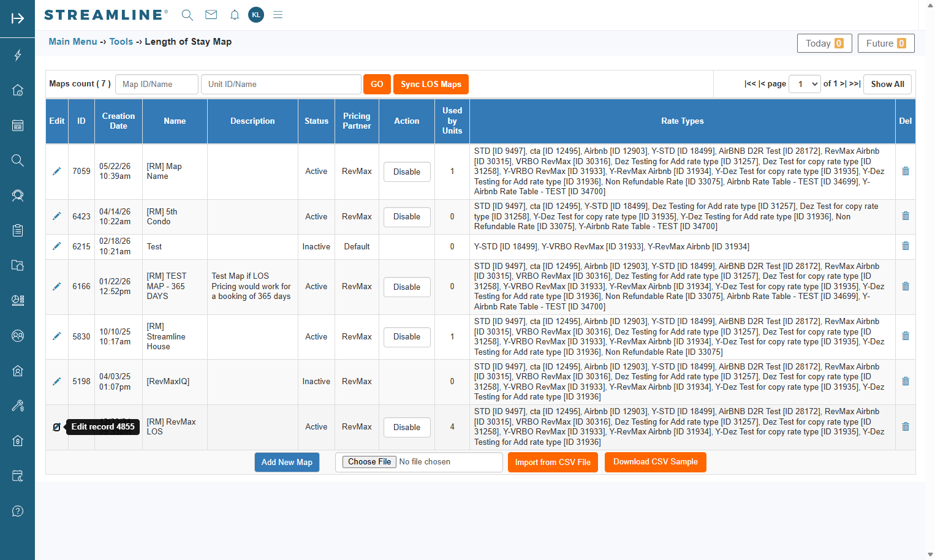Open the help question mark icon

pyautogui.click(x=18, y=511)
